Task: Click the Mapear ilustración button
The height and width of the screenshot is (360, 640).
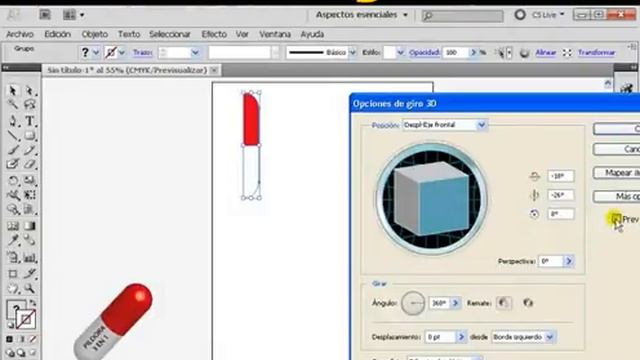Action: pyautogui.click(x=617, y=173)
